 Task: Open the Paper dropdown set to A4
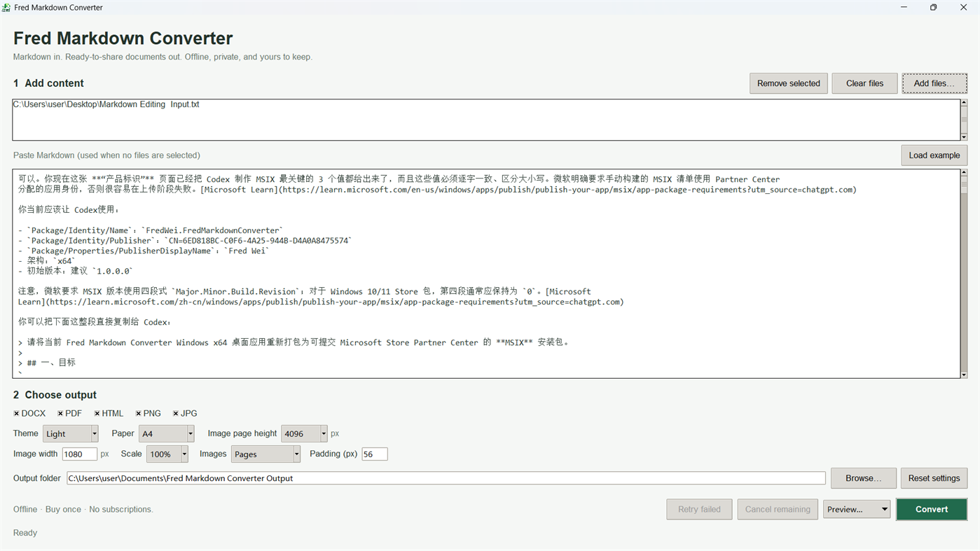pyautogui.click(x=166, y=434)
